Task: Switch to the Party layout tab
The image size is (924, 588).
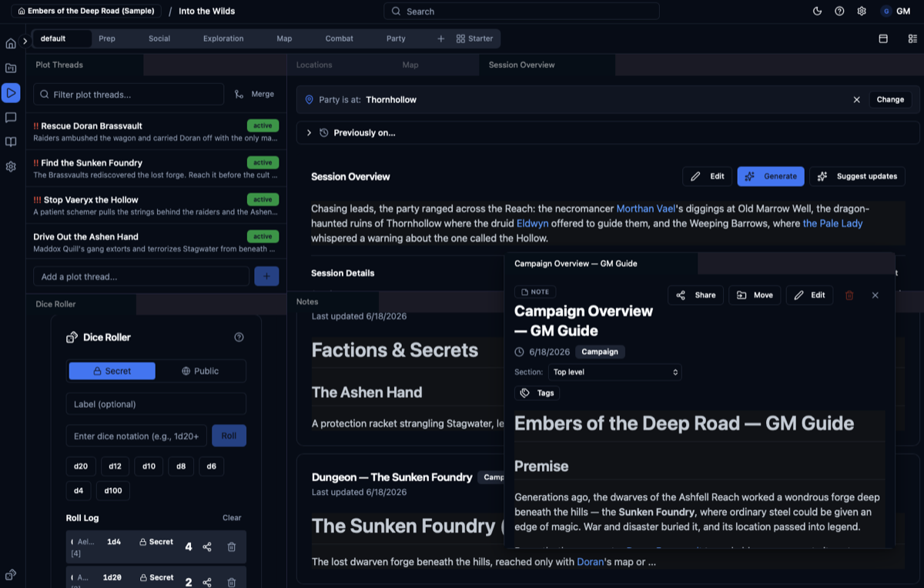Action: 396,38
